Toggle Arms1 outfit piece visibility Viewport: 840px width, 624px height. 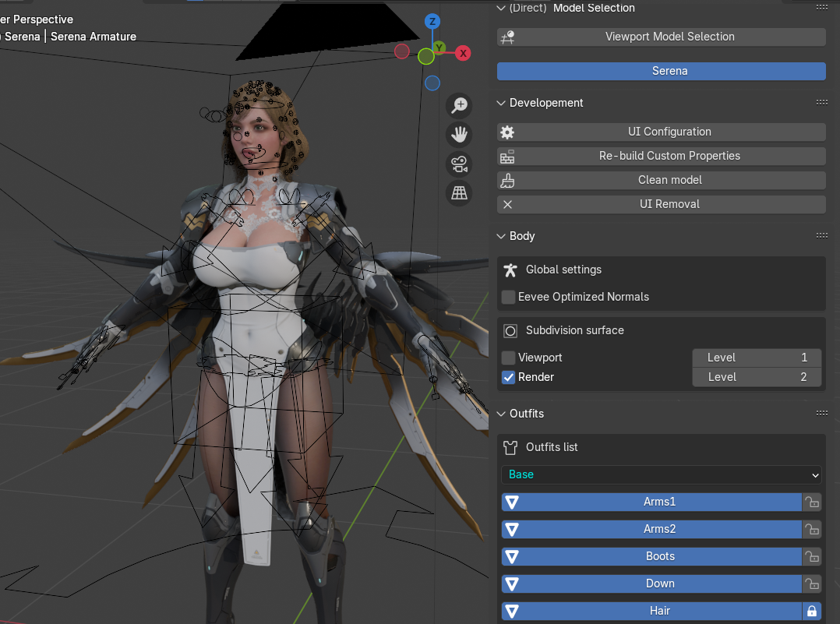click(x=651, y=502)
